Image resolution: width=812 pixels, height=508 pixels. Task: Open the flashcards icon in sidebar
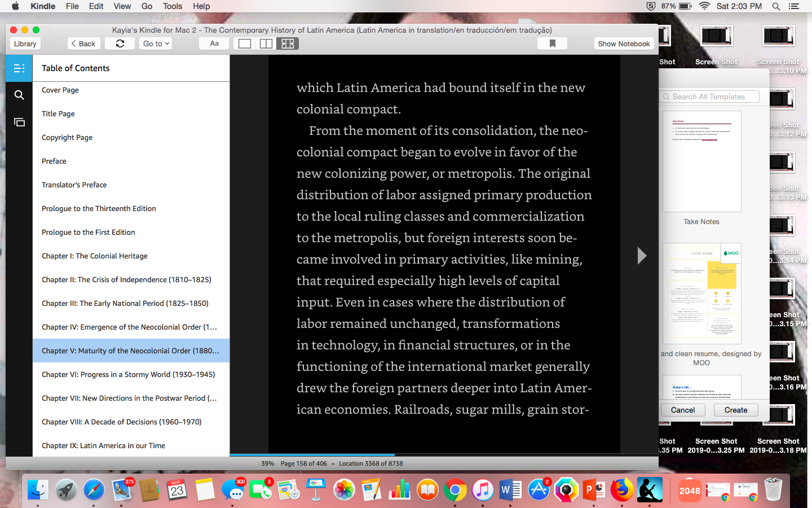point(19,122)
